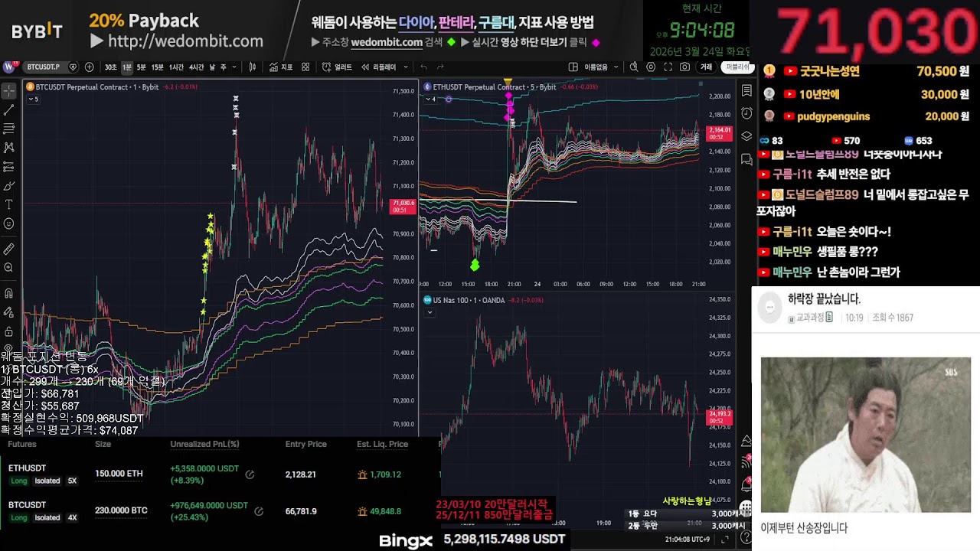Click the BTCUSDT.P symbol search box

click(x=51, y=67)
